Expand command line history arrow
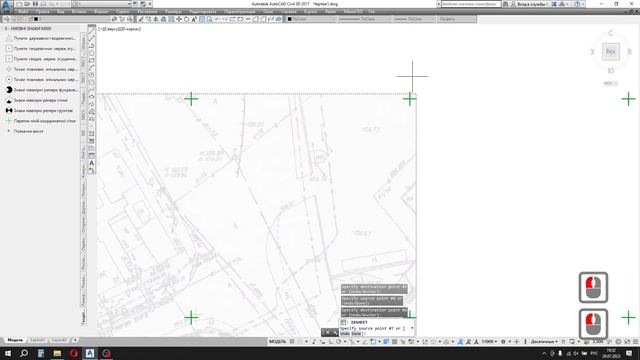Screen dimensions: 640x360 412,328
